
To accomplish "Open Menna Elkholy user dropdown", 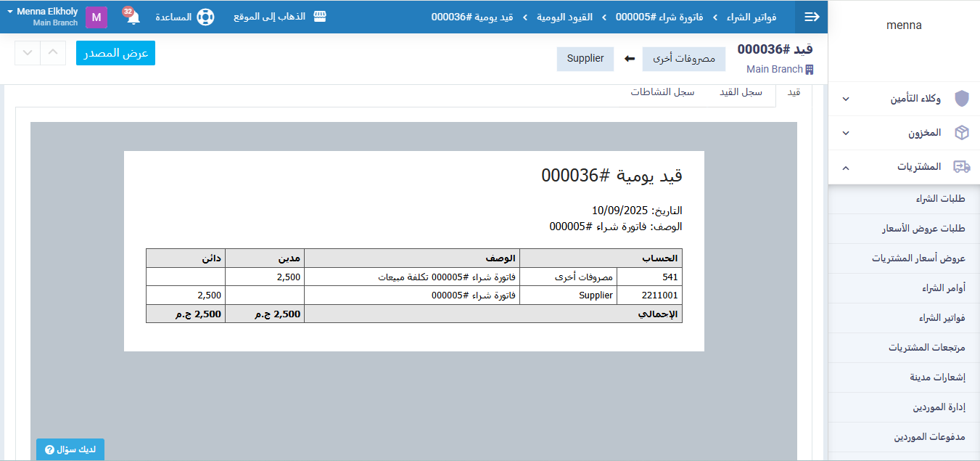I will click(42, 17).
